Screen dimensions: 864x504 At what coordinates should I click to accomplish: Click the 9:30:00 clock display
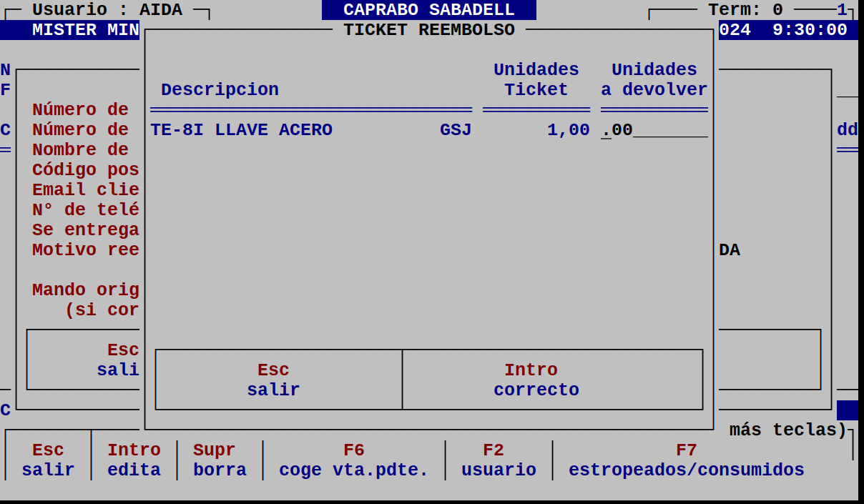tap(809, 29)
